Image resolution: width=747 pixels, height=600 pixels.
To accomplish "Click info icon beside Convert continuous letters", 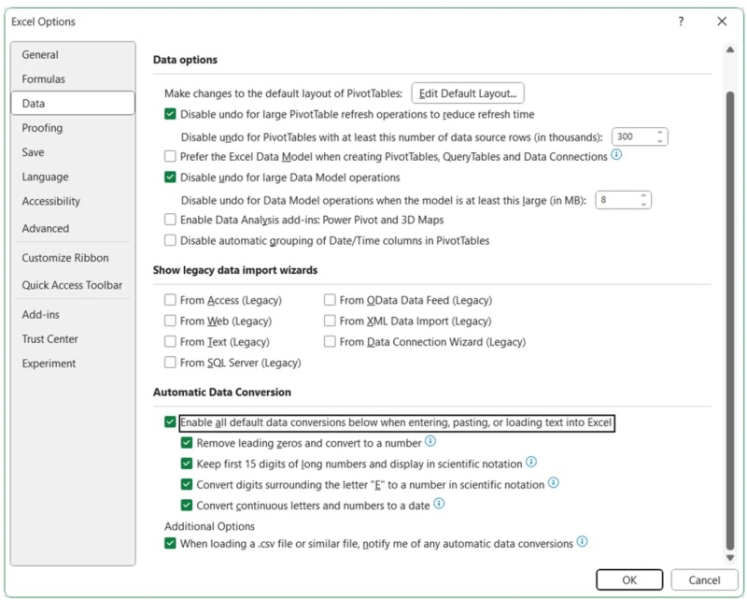I will pos(439,504).
